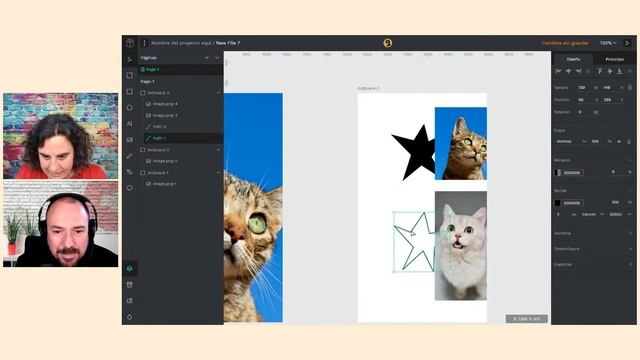Select the image-png-3 layer
This screenshot has width=640, height=360.
click(180, 116)
